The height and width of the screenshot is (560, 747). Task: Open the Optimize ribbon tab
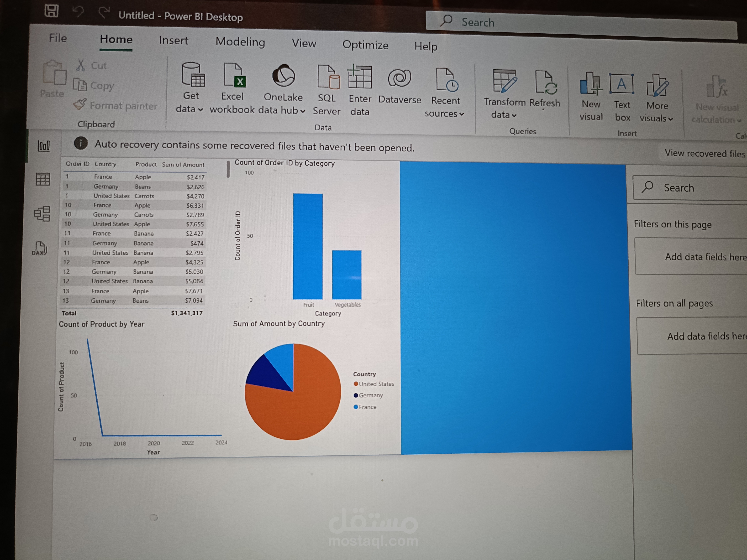pos(365,45)
